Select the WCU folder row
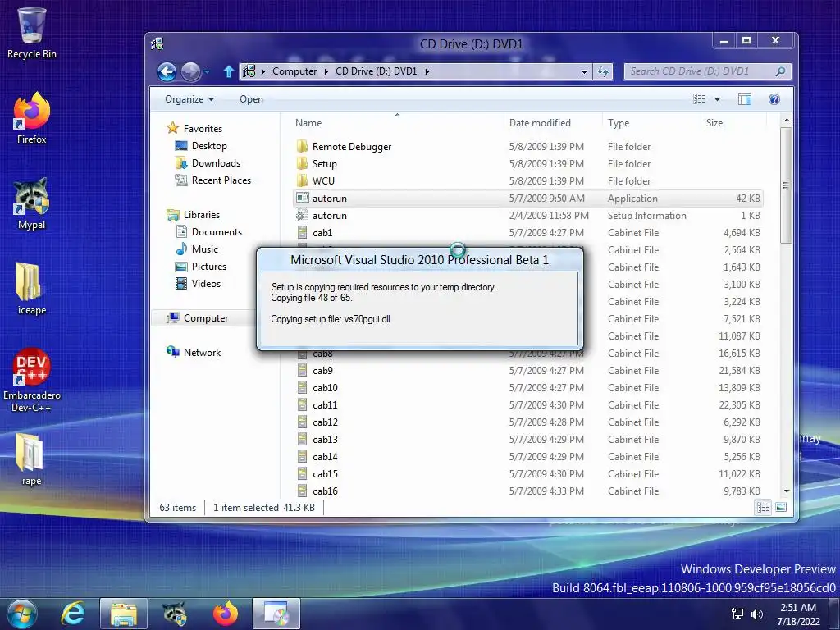The width and height of the screenshot is (840, 630). pos(527,181)
